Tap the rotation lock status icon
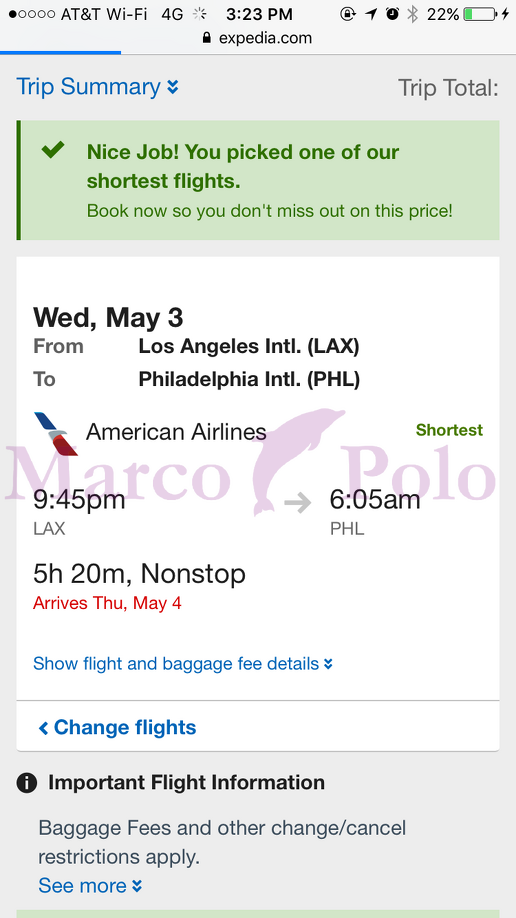This screenshot has width=516, height=918. pos(348,14)
